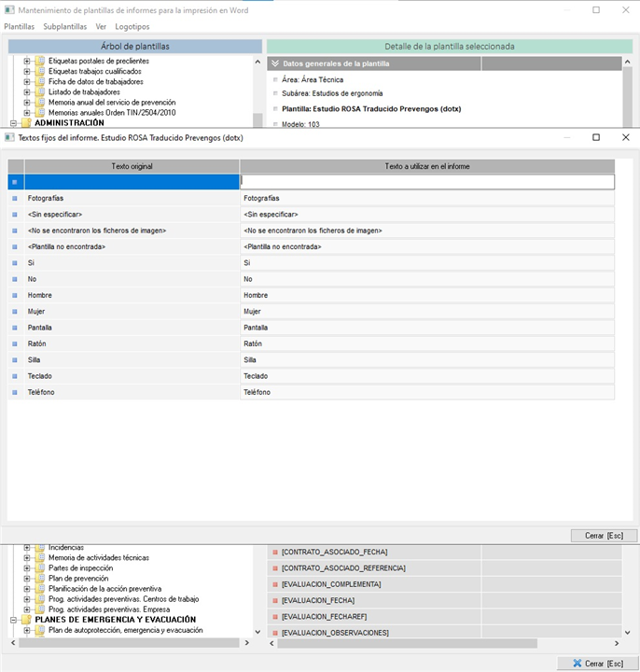Viewport: 640px width, 672px height.
Task: Click original text cell 'No'
Action: point(132,279)
